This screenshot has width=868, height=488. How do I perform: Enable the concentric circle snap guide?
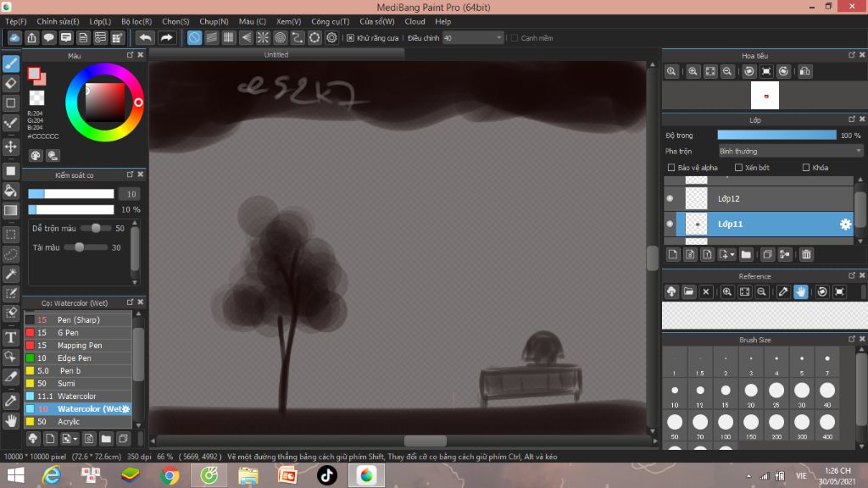(x=280, y=37)
